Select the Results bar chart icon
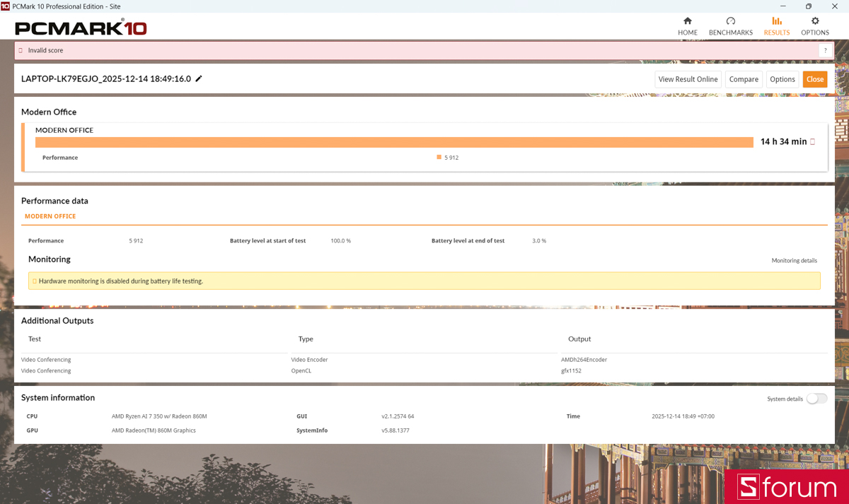Screen dimensions: 849x504 pos(776,21)
